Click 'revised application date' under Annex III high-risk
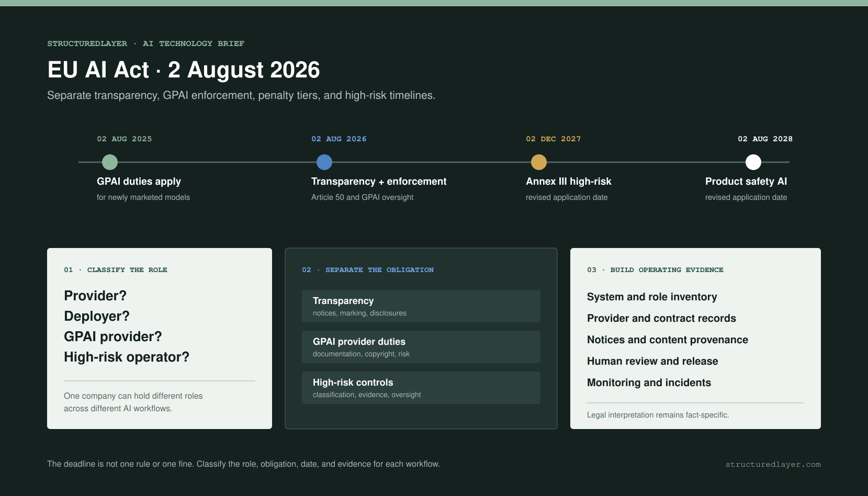Viewport: 868px width, 496px height. click(567, 197)
